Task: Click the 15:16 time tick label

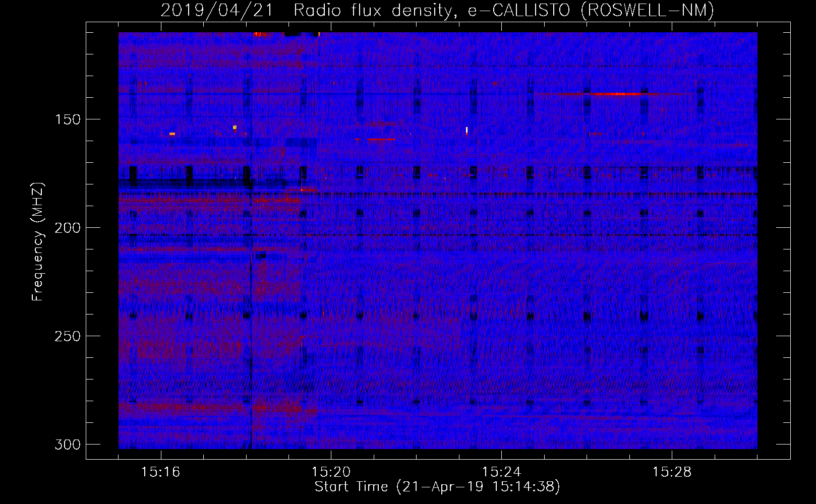Action: [x=160, y=472]
